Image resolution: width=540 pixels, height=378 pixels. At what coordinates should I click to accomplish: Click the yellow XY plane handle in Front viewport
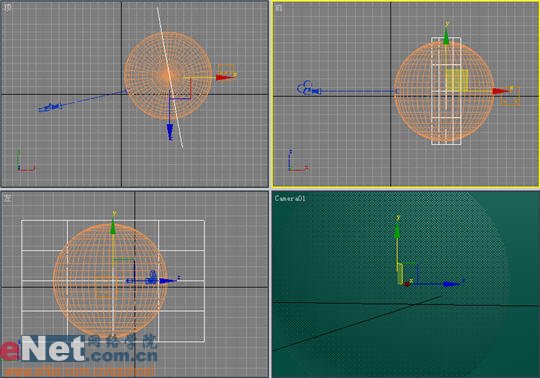[x=457, y=80]
